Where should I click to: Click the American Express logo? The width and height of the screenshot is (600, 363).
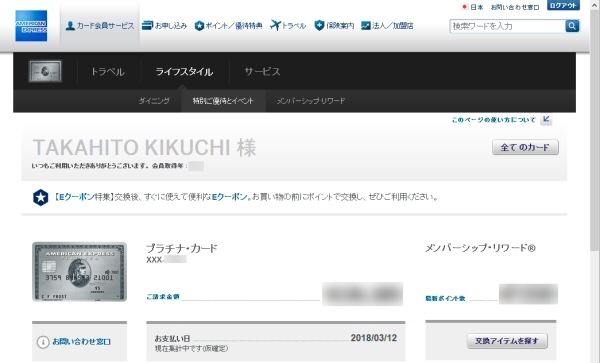point(31,26)
